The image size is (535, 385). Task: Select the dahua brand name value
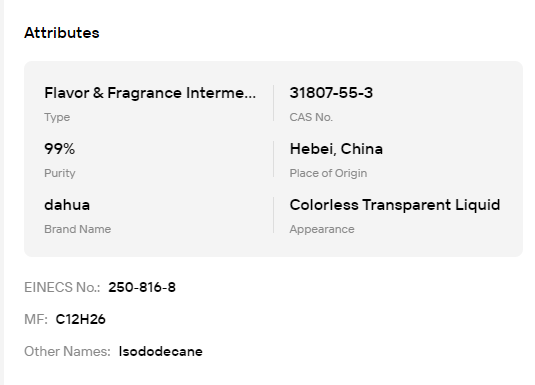(67, 205)
